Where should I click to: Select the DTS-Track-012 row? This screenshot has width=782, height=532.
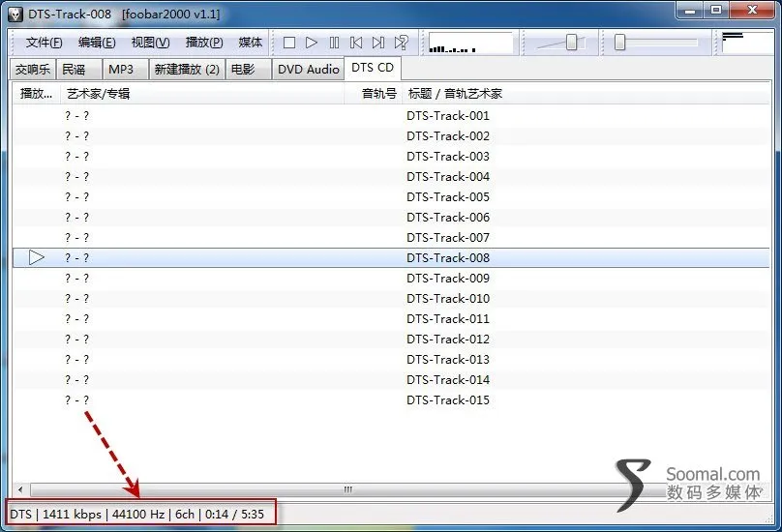coord(391,340)
